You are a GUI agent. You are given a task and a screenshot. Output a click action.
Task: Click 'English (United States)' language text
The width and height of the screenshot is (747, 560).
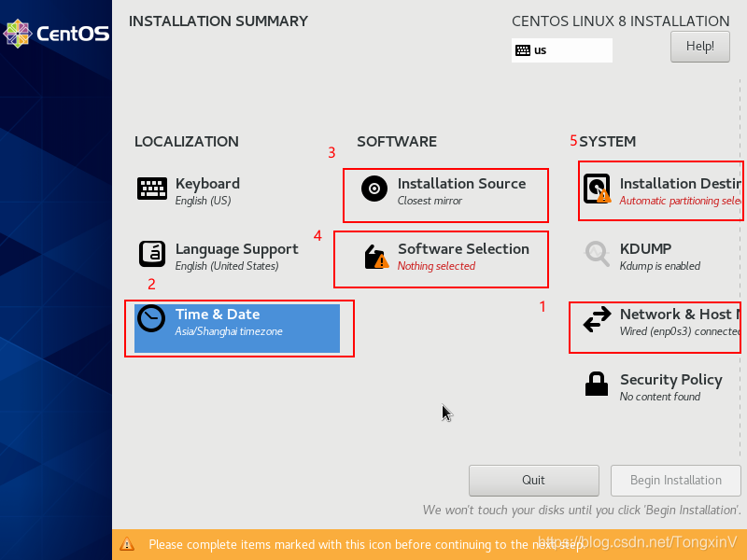[x=227, y=266]
